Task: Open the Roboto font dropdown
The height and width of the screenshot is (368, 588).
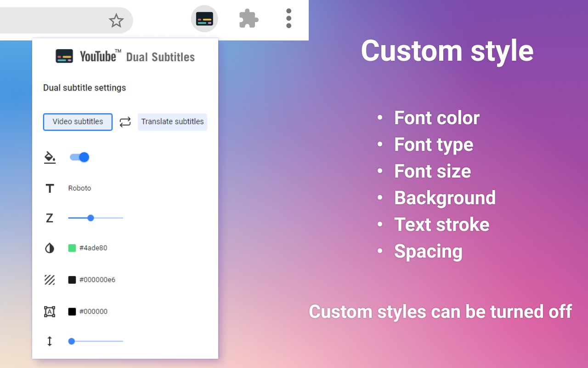Action: [x=79, y=188]
